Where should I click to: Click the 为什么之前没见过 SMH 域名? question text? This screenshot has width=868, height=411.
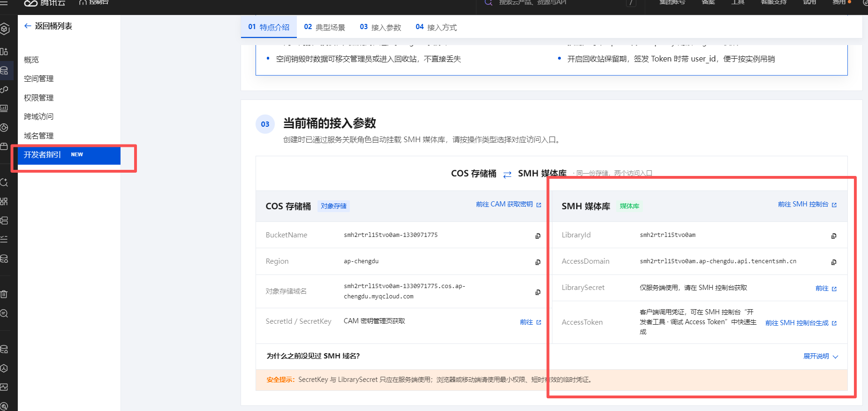coord(313,356)
